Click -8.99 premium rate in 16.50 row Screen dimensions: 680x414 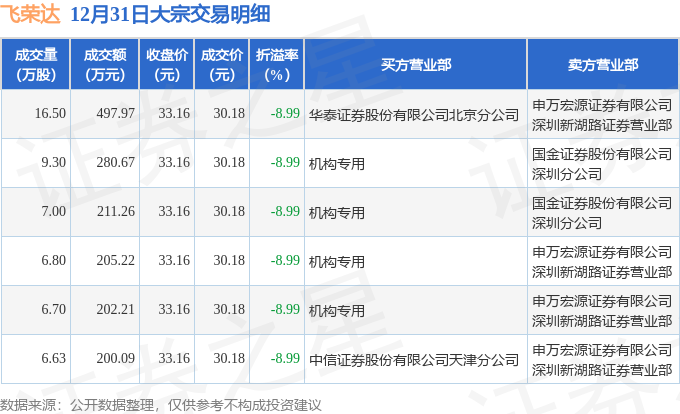(285, 114)
